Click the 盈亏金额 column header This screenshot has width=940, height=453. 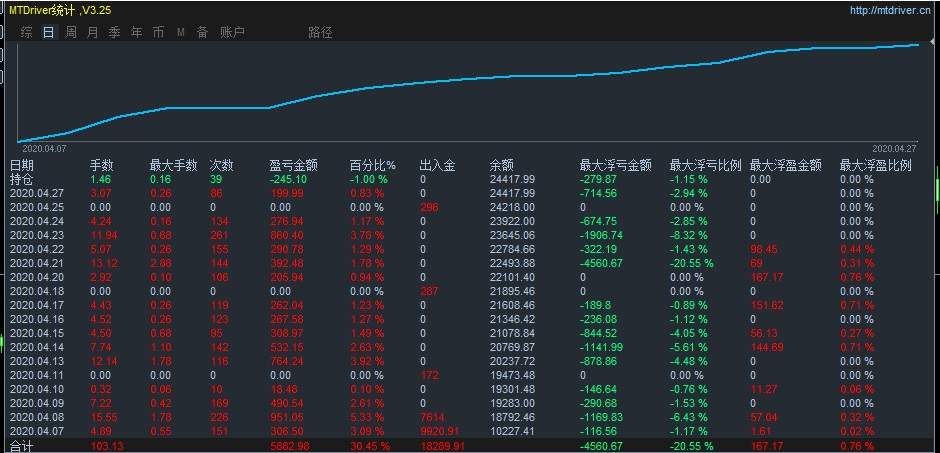click(294, 165)
